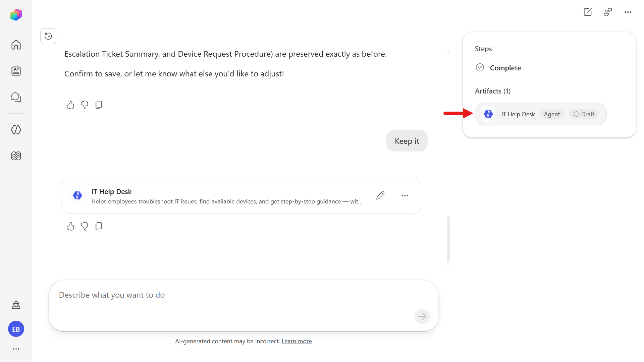Open IT Help Desk card more options

(405, 195)
